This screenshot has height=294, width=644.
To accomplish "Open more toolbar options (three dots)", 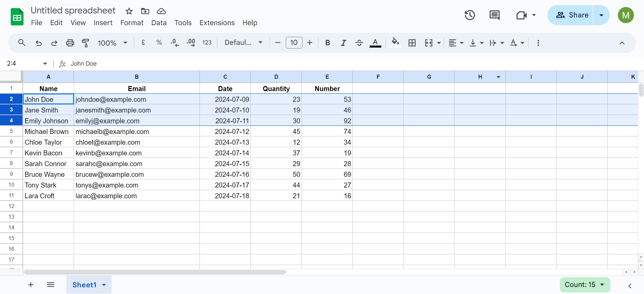I will coord(538,43).
